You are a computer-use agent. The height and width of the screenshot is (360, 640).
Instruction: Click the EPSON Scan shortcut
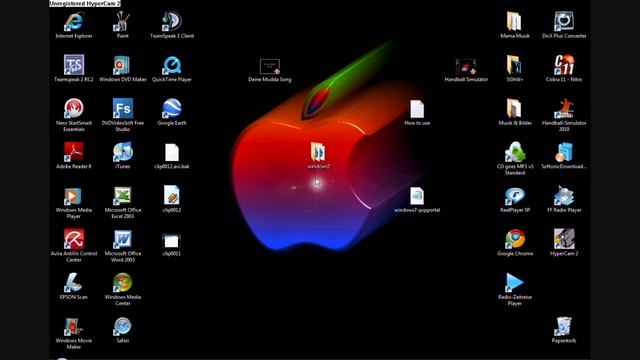tap(73, 283)
